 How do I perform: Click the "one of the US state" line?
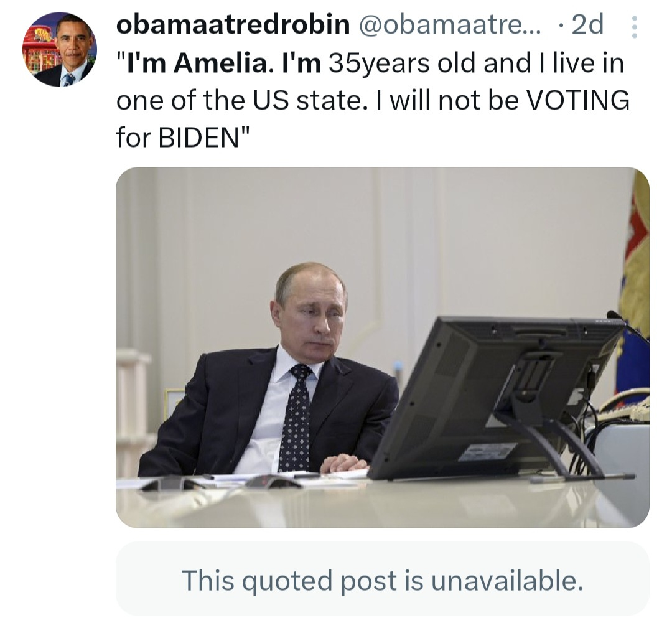point(238,100)
